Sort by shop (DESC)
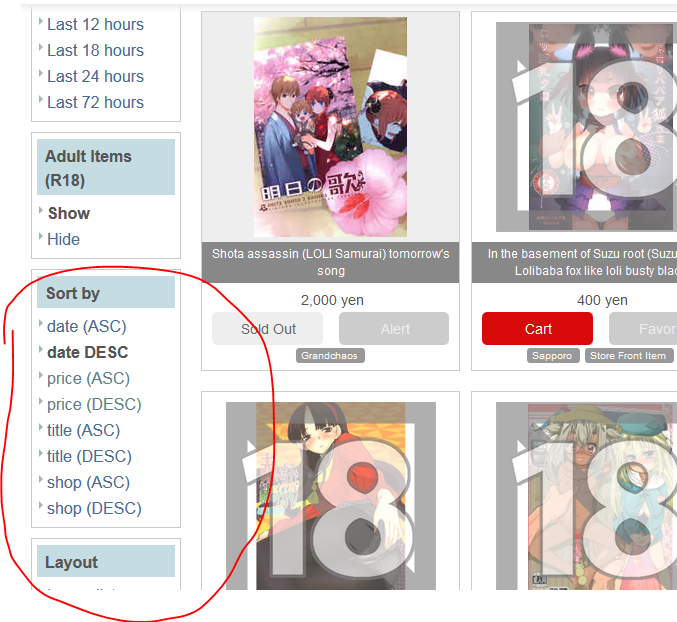Viewport: 677px width, 622px height. (x=94, y=508)
